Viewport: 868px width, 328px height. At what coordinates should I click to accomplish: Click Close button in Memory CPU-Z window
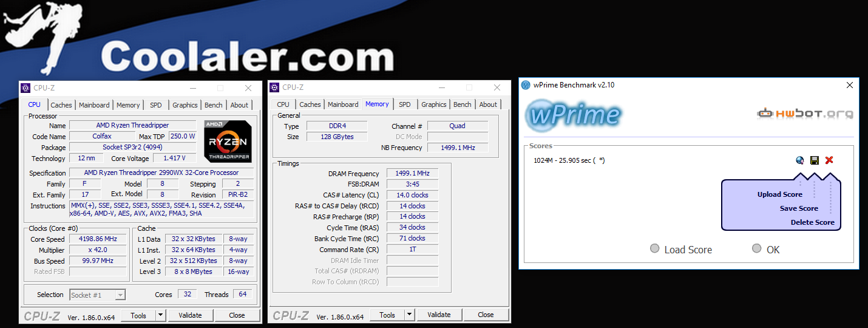tap(486, 315)
